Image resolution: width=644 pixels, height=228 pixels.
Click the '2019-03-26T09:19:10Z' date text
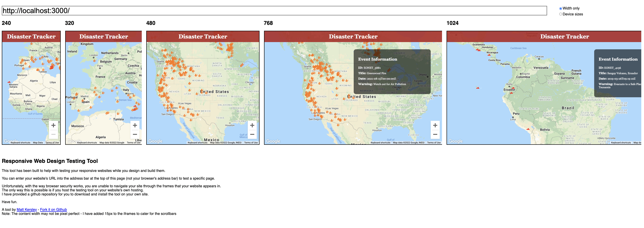[x=622, y=79]
